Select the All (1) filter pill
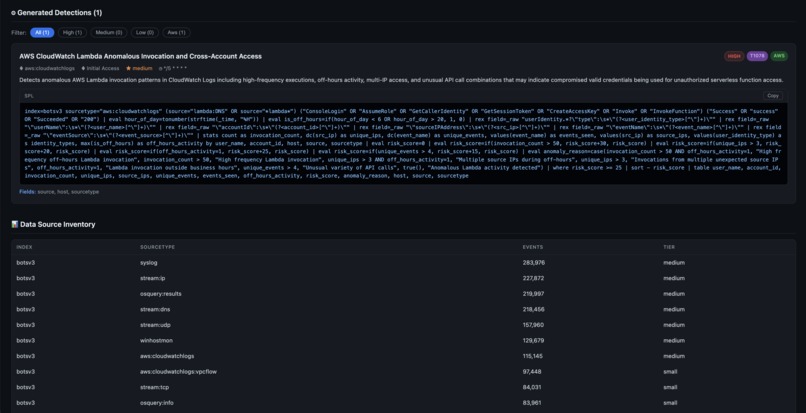Screen dimensions: 806x413 click(42, 32)
